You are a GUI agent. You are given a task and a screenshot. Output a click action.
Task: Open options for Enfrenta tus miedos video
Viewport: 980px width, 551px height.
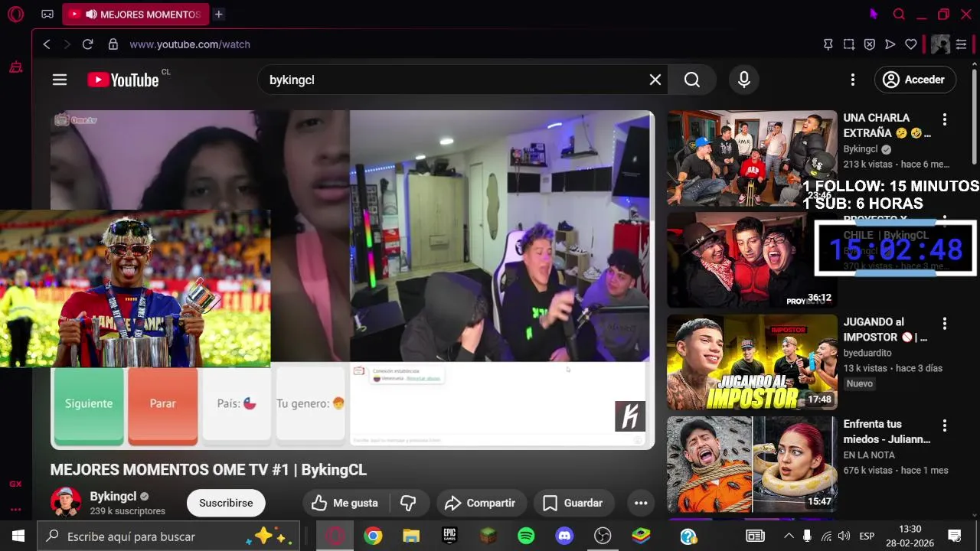click(945, 425)
